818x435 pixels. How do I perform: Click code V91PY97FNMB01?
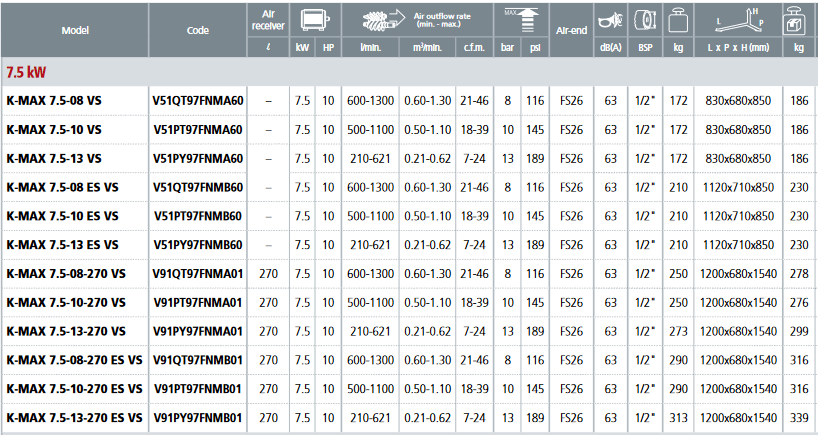(198, 418)
